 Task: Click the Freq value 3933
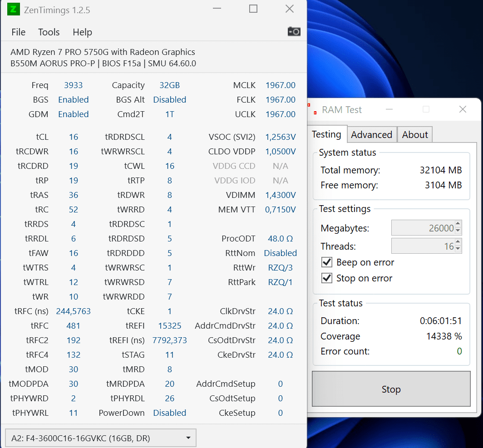click(74, 85)
